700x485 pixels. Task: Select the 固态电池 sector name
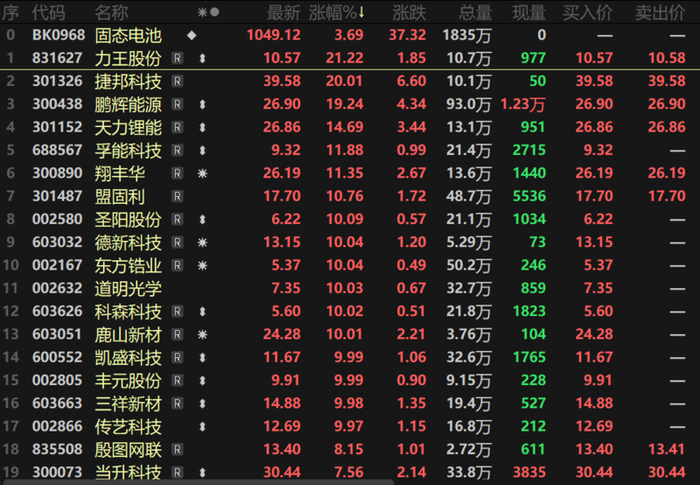[128, 35]
